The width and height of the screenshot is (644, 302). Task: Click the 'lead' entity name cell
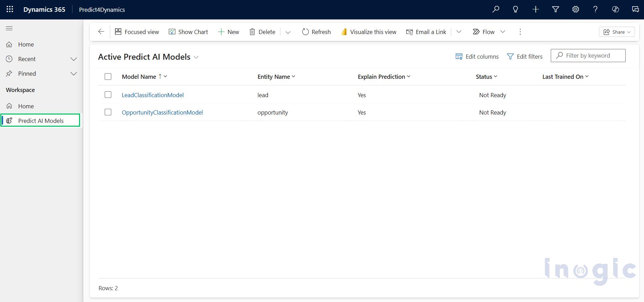263,95
